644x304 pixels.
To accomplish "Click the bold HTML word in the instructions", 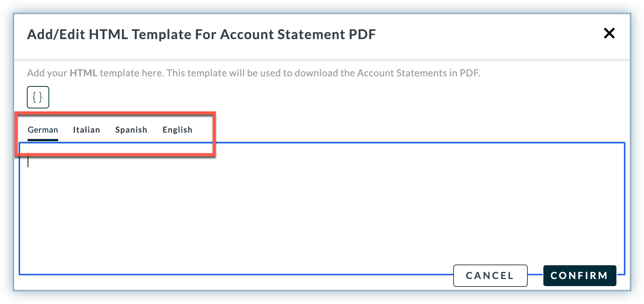I will (83, 73).
